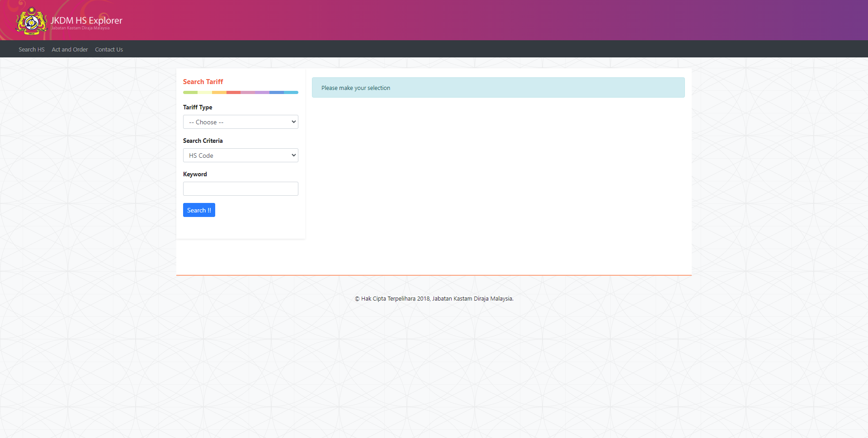Viewport: 868px width, 438px height.
Task: Open the Search Criteria HS Code dropdown
Action: click(241, 155)
